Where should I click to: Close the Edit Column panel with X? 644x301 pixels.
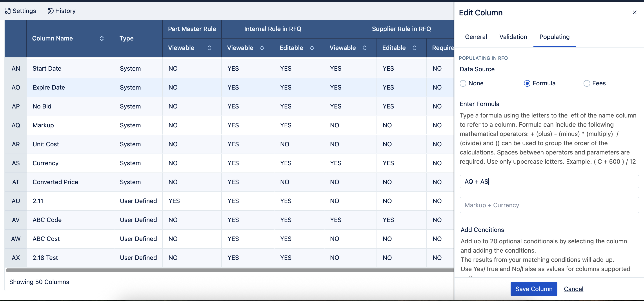click(634, 12)
